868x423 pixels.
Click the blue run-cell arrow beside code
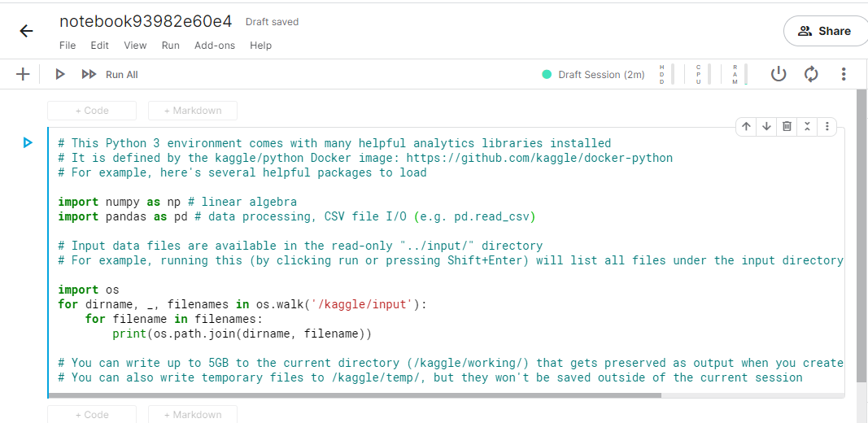28,143
